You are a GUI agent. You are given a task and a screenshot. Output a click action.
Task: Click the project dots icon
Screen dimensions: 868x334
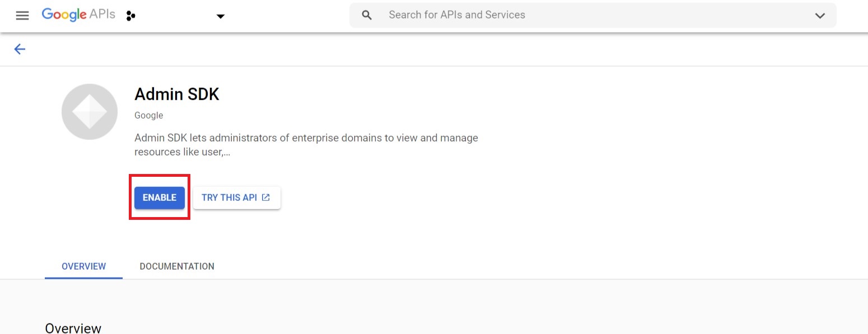pos(131,16)
